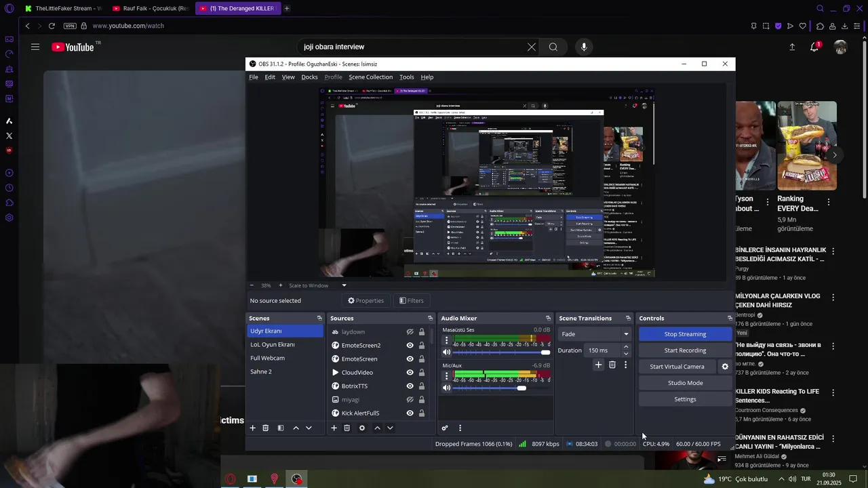Show hidden system tray icons chevron

pos(781,479)
